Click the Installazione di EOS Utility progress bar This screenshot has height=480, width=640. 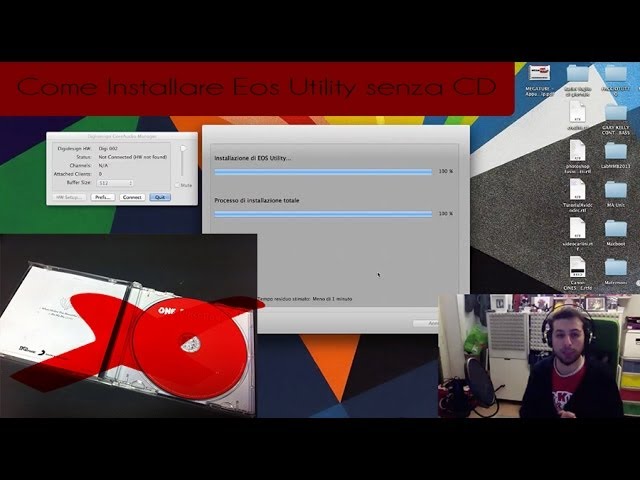coord(323,172)
